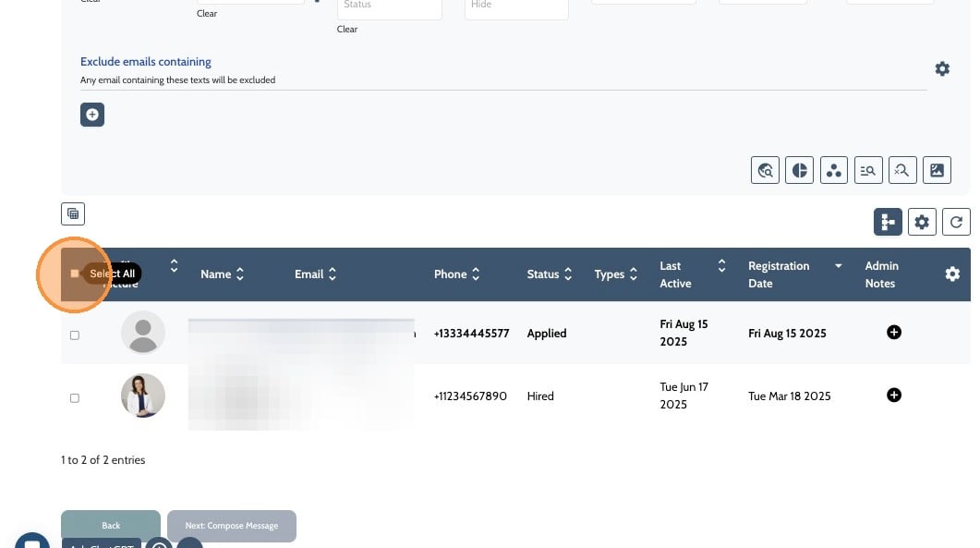The width and height of the screenshot is (980, 548).
Task: Check the row with phone +11234567890
Action: tap(75, 398)
